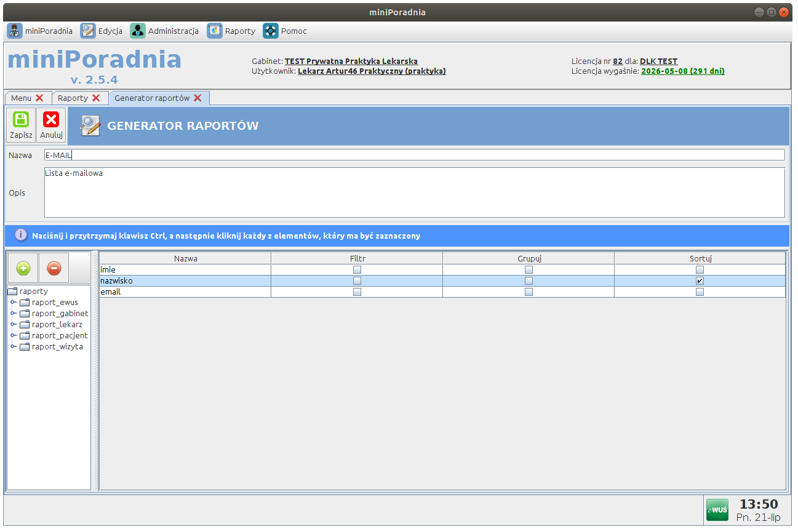The width and height of the screenshot is (798, 532).
Task: Expand the raport_pacjent tree node
Action: point(13,336)
